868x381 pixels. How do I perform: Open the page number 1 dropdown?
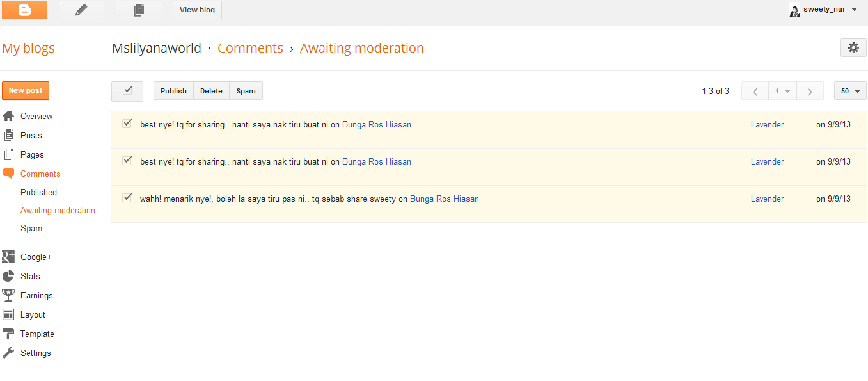click(782, 91)
